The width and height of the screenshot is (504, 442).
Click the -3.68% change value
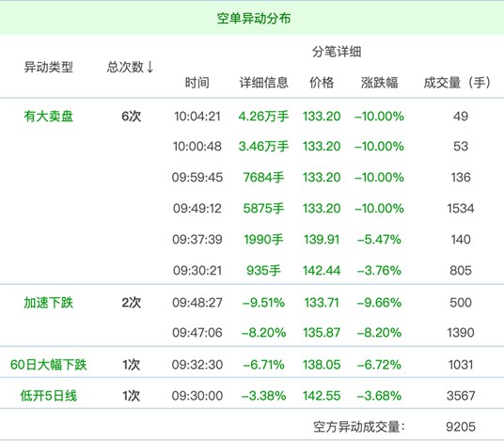coord(379,395)
